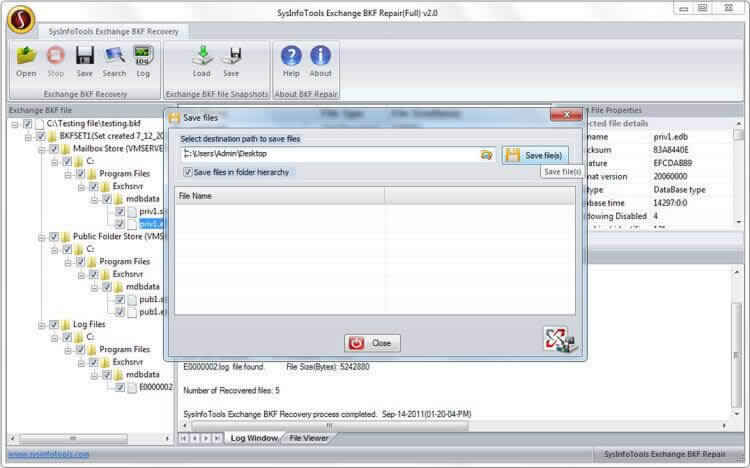This screenshot has width=750, height=468.
Task: Toggle checkbox for Mailbox Store node
Action: (54, 149)
